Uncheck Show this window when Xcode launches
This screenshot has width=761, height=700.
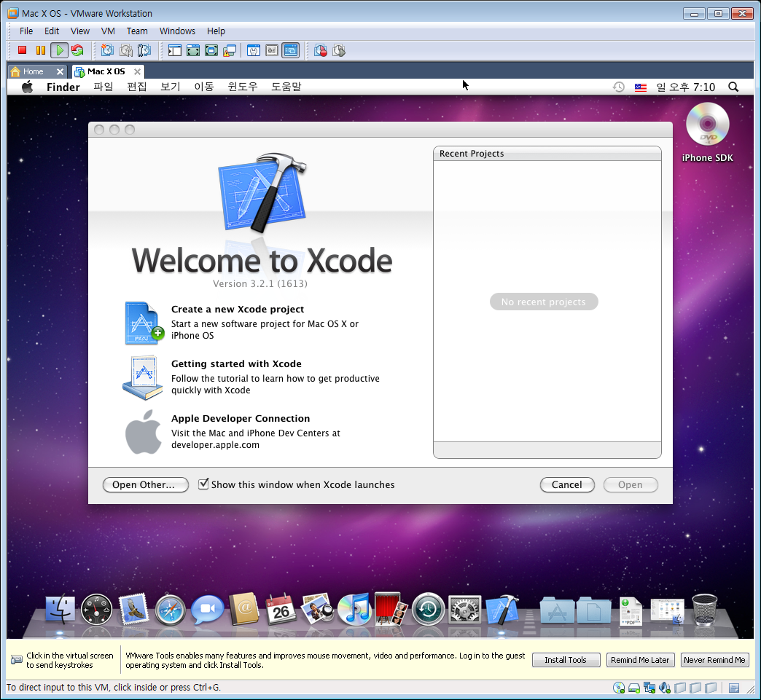[204, 484]
